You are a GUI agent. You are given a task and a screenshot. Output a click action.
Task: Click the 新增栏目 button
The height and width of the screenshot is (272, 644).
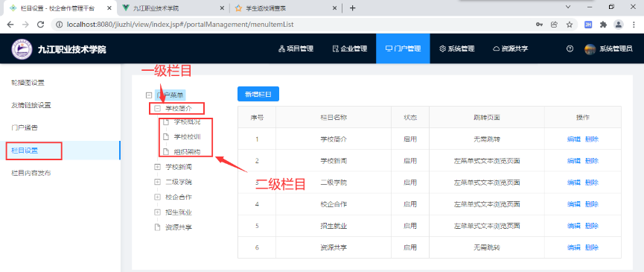(258, 94)
